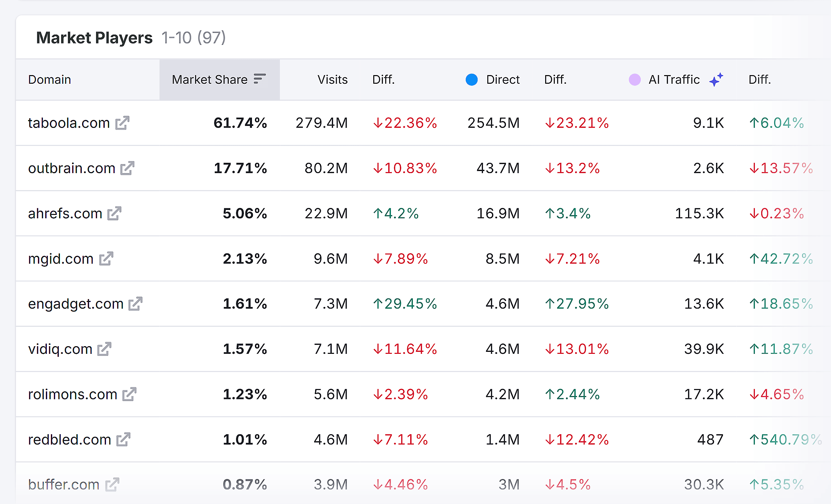Click the taboola.com domain link
The height and width of the screenshot is (504, 831).
tap(68, 123)
